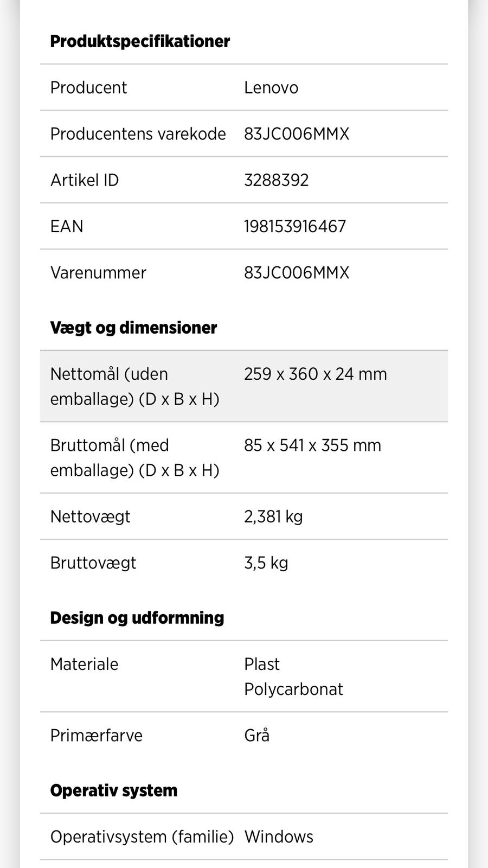Click the 259 x 360 x 24 mm value
This screenshot has height=868, width=488.
coord(315,374)
